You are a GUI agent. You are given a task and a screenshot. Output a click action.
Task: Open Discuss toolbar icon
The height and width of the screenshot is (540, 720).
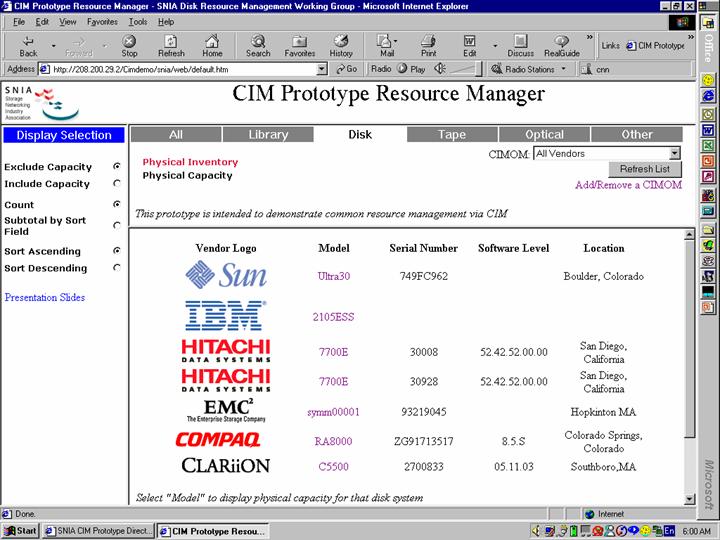pos(521,46)
